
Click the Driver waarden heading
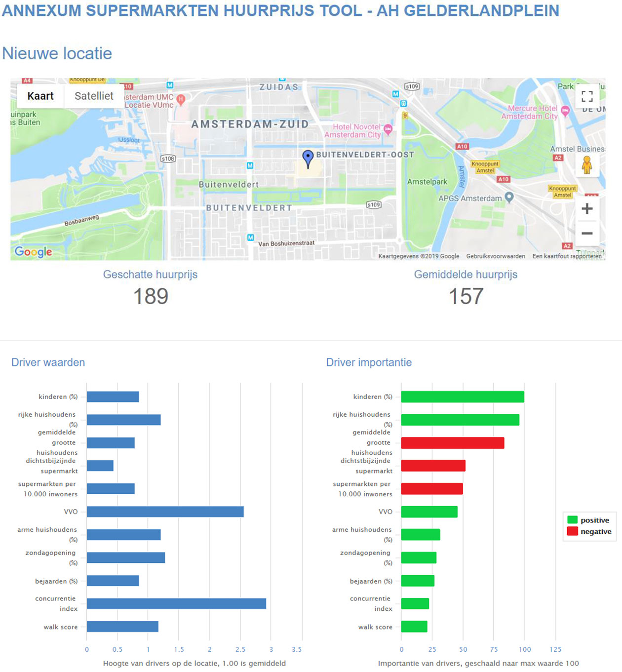pyautogui.click(x=48, y=362)
